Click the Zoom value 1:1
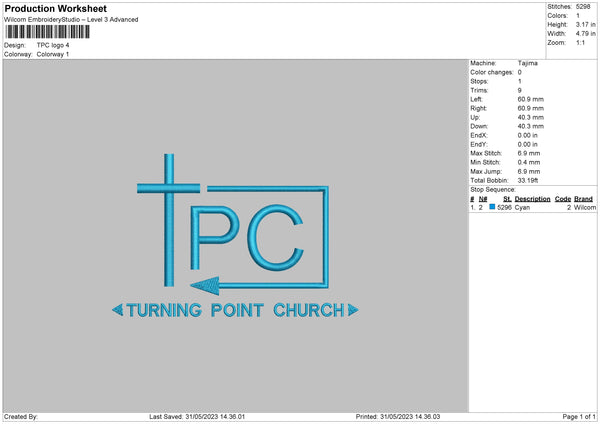Viewport: 600px width, 424px height. (580, 43)
